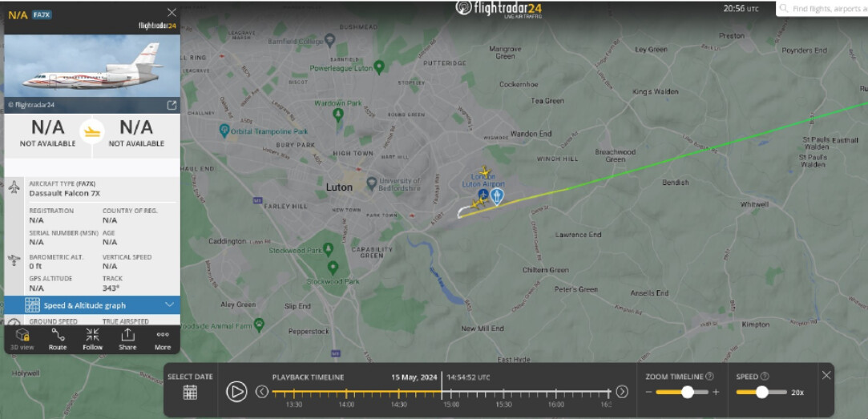Open the More options menu
868x419 pixels.
pyautogui.click(x=163, y=339)
